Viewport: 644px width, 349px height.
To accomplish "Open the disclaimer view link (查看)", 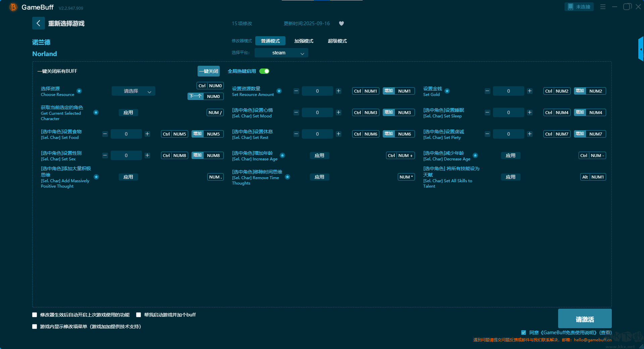I will (x=606, y=333).
